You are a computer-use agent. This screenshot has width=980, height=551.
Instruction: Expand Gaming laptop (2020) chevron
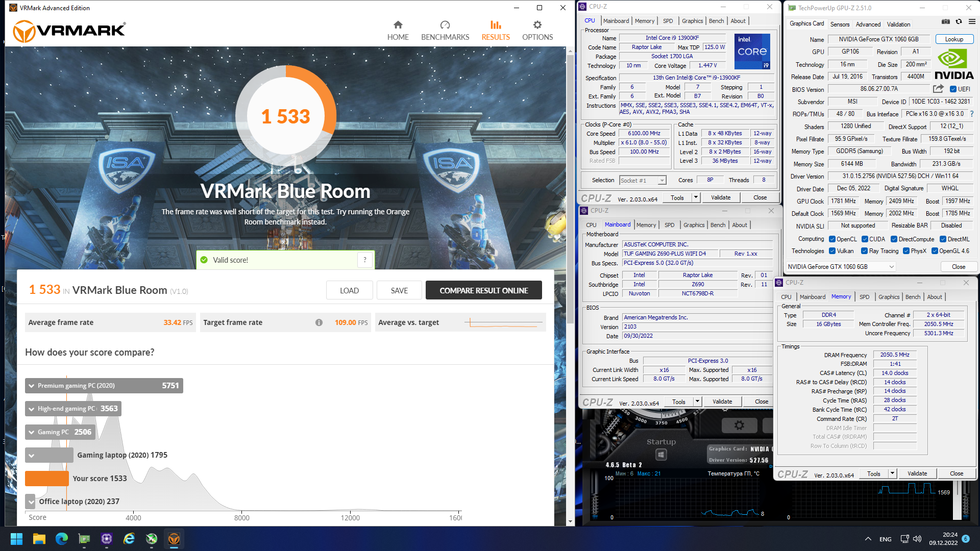pyautogui.click(x=32, y=456)
